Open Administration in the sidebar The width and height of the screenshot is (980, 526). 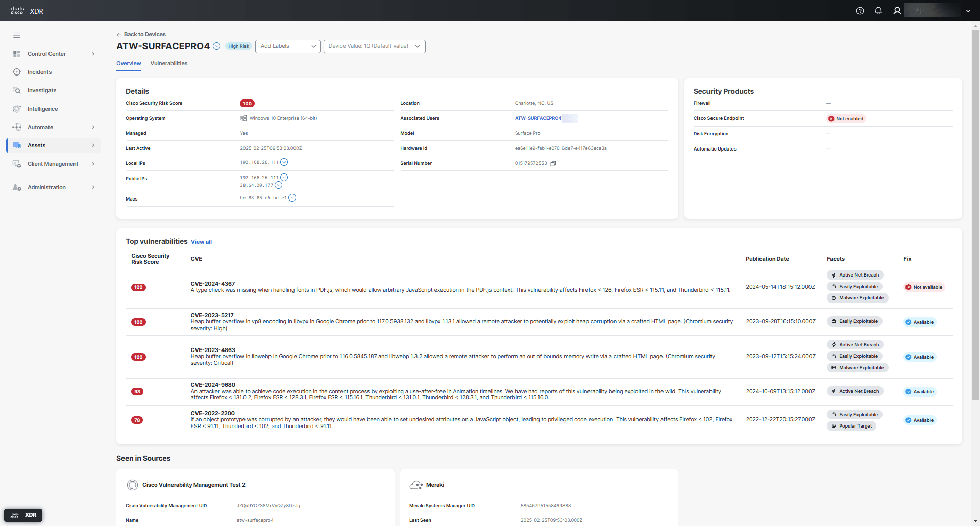(x=47, y=187)
